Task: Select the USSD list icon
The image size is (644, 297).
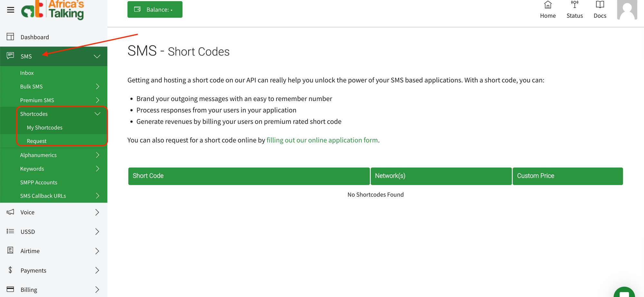Action: pos(10,231)
